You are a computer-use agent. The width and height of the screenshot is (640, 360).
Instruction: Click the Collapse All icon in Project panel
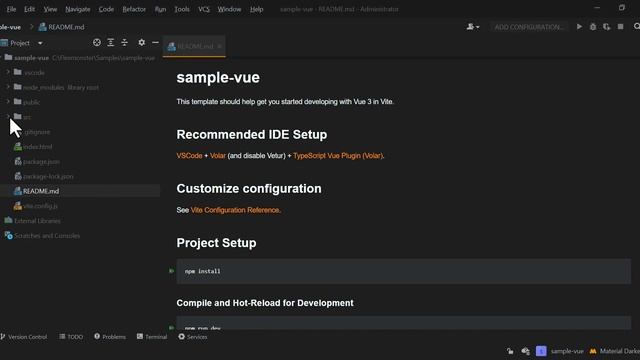[124, 42]
